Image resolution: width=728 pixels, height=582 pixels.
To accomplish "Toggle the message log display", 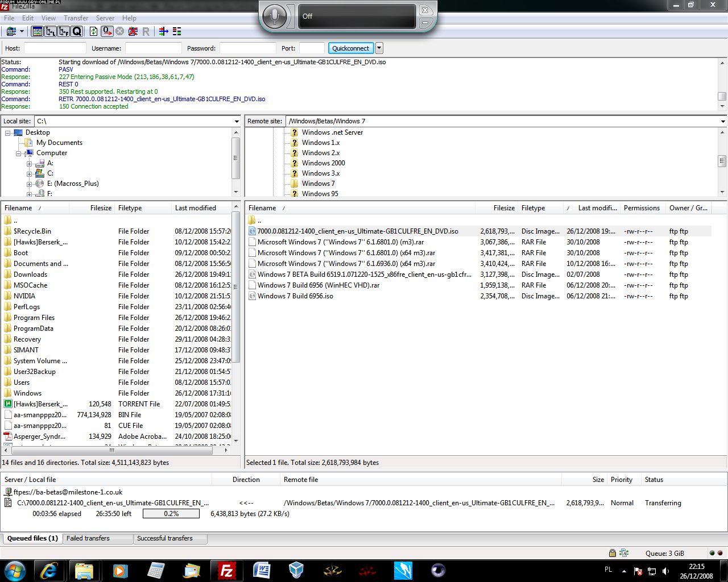I will (x=38, y=31).
